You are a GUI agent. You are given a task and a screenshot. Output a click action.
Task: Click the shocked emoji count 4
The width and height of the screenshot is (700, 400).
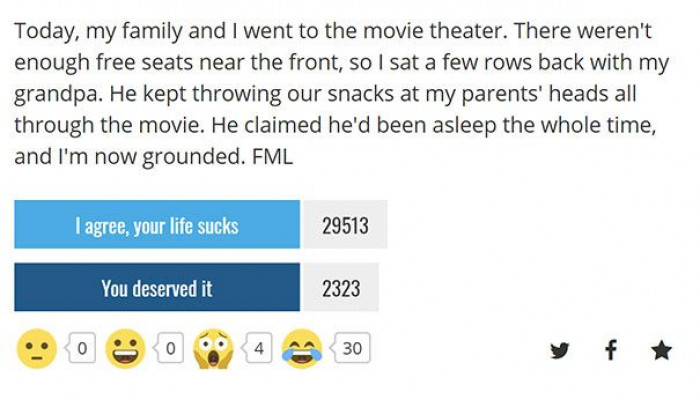[258, 348]
